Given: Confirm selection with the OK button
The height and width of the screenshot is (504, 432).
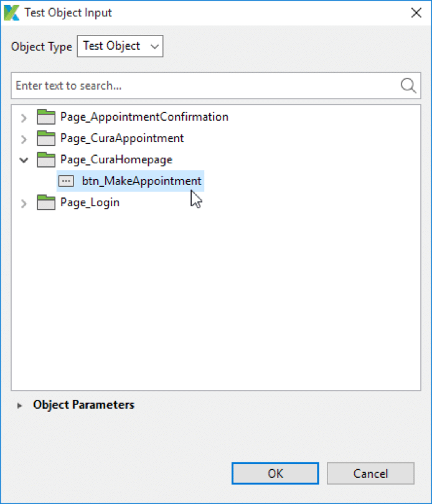Looking at the screenshot, I should click(x=275, y=473).
